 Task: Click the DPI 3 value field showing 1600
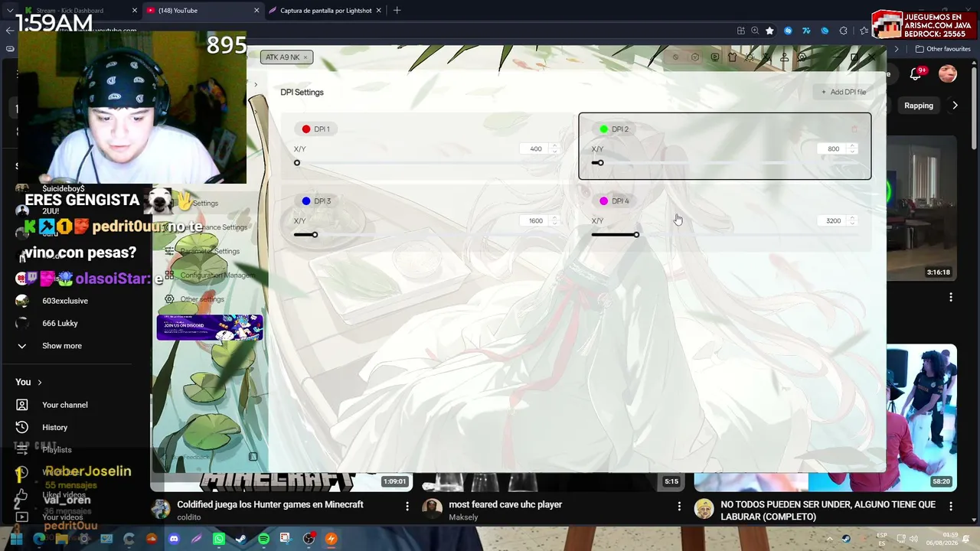coord(535,221)
